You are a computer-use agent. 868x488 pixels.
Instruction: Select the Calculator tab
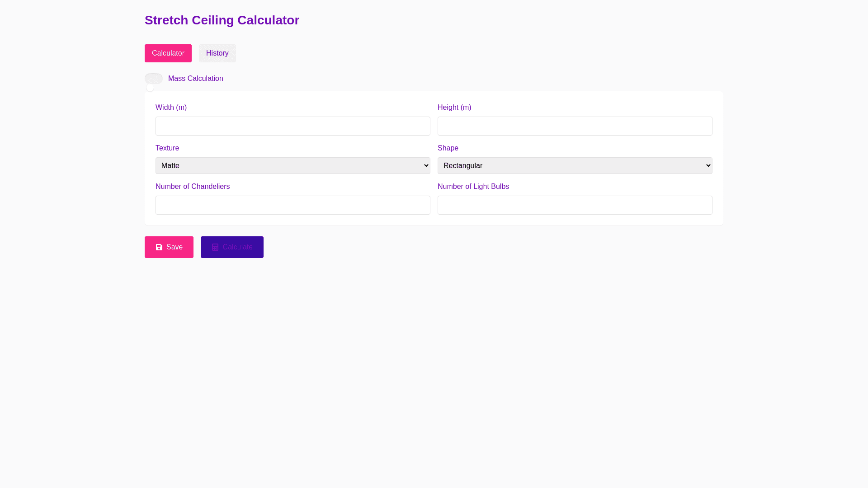(168, 53)
